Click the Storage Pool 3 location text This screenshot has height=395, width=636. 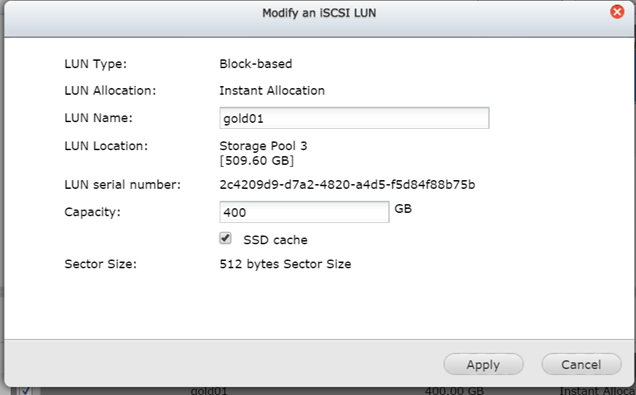click(x=263, y=146)
